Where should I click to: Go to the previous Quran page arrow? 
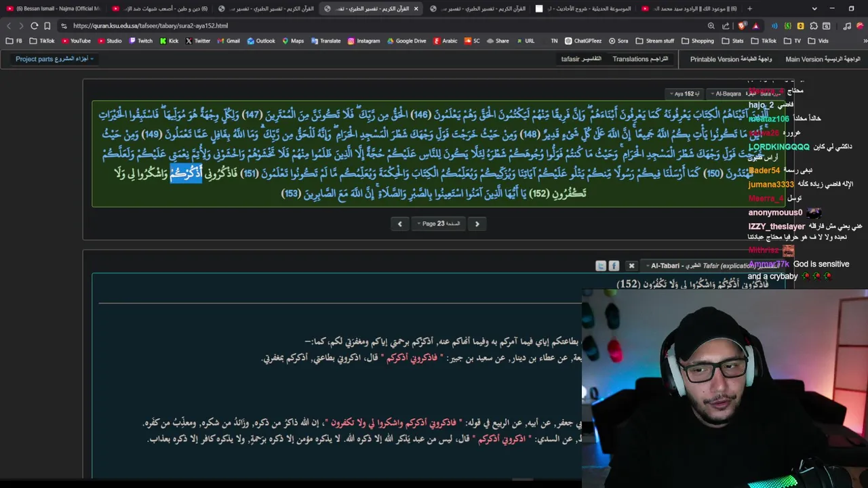[x=399, y=224]
